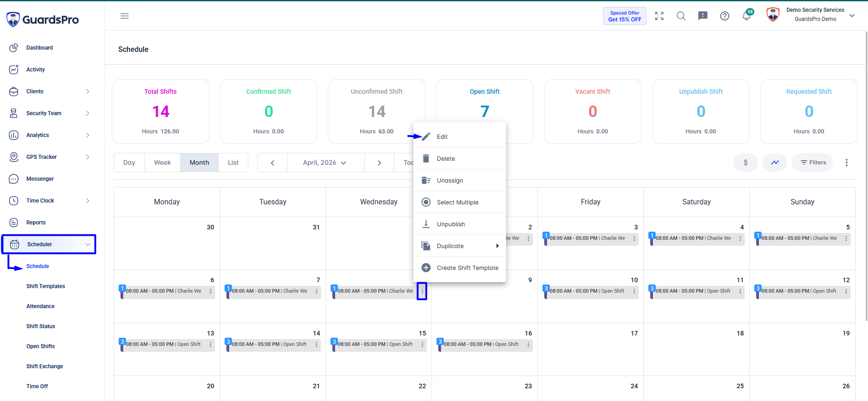Open the search magnifier icon

681,16
